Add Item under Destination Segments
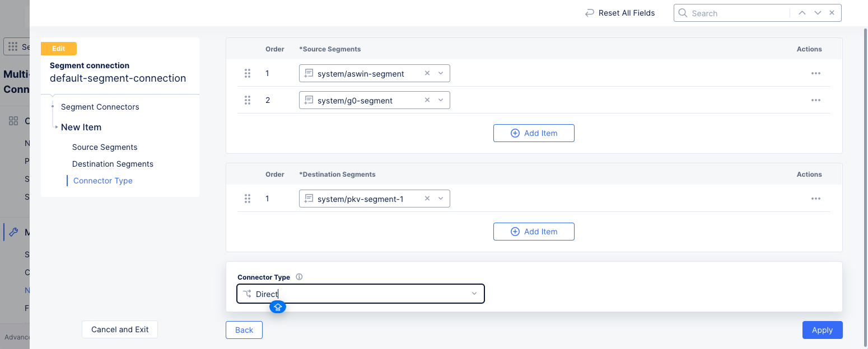The height and width of the screenshot is (349, 868). coord(534,232)
